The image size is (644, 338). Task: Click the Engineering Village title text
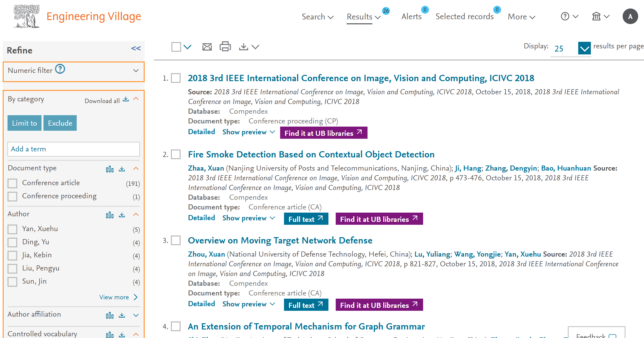94,17
